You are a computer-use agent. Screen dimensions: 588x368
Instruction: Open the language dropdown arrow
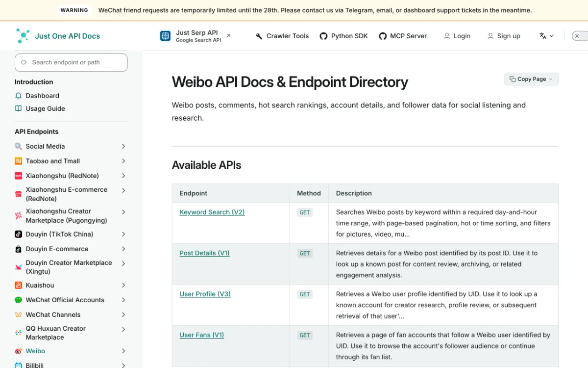pyautogui.click(x=552, y=36)
